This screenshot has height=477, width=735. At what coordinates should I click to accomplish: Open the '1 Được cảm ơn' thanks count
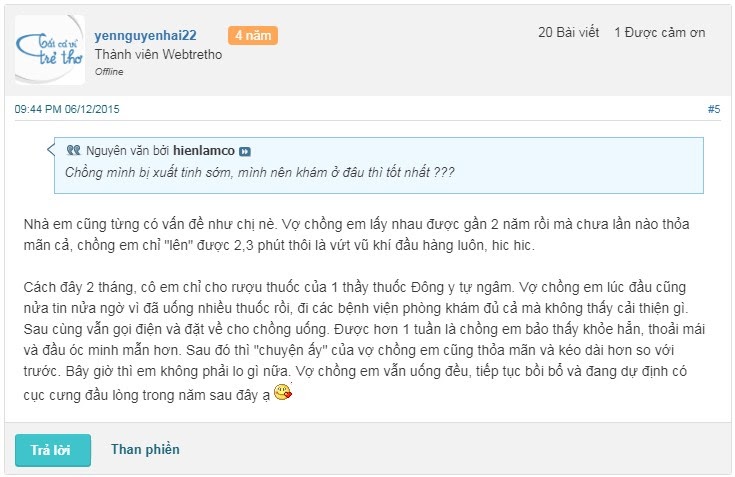(659, 32)
